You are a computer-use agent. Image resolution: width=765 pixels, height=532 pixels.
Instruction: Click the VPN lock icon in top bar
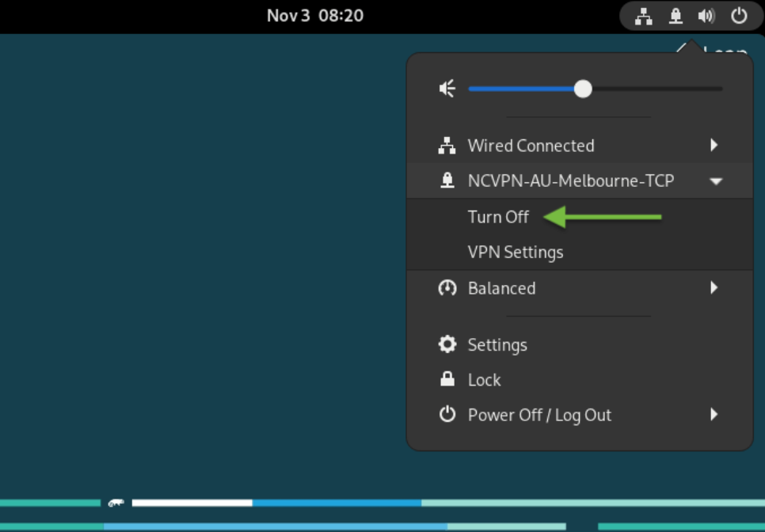pyautogui.click(x=676, y=16)
